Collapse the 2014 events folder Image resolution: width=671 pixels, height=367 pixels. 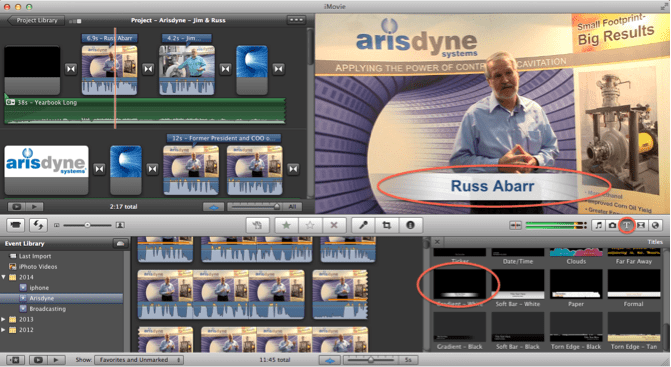pos(3,277)
